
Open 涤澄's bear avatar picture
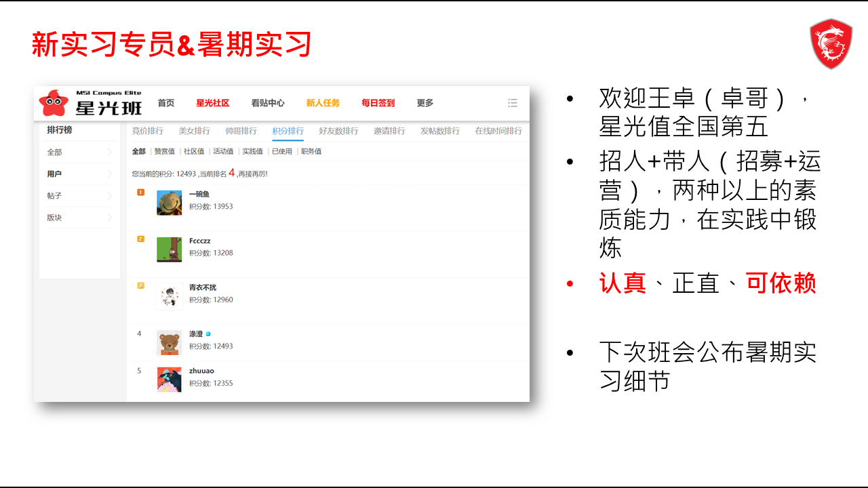169,343
